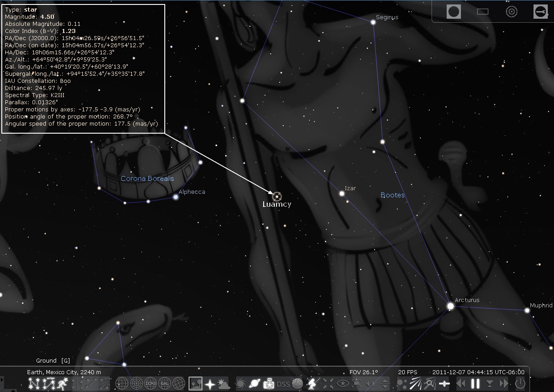554x392 pixels.
Task: Increase time speed with fast-forward arrows
Action: (x=503, y=383)
